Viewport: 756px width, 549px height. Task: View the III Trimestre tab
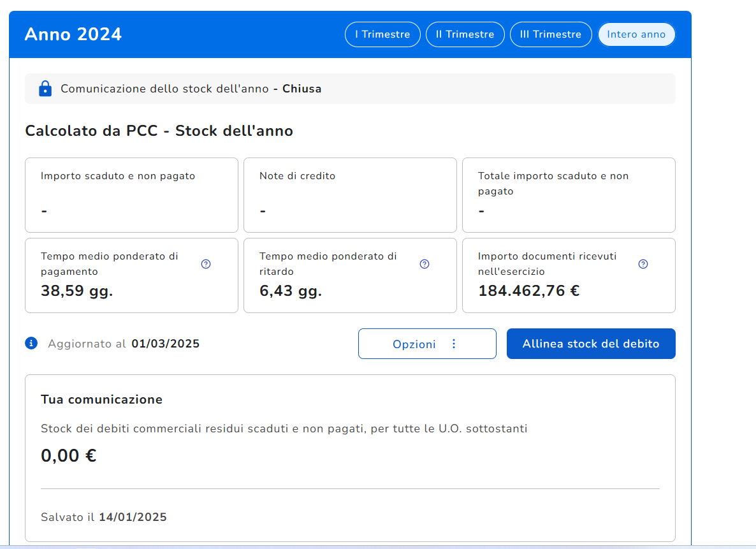(550, 34)
